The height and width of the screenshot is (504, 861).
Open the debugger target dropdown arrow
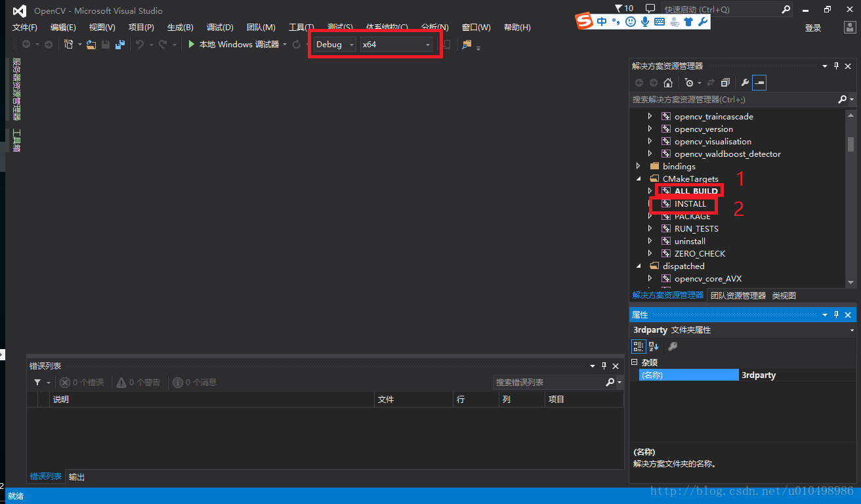coord(285,45)
